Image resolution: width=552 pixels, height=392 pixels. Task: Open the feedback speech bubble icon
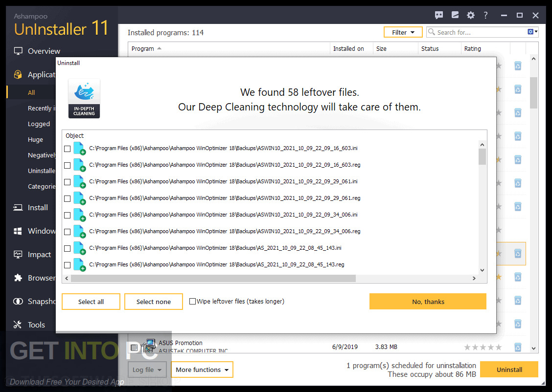(x=438, y=15)
